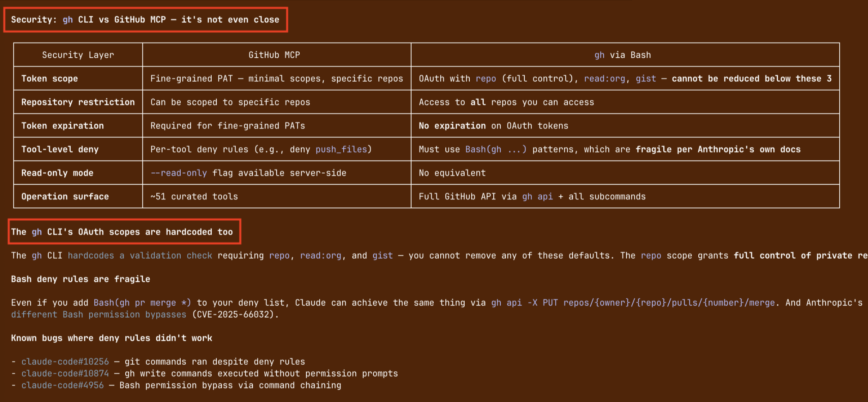Click the "Repository restriction" row label
The width and height of the screenshot is (868, 402).
pos(78,102)
